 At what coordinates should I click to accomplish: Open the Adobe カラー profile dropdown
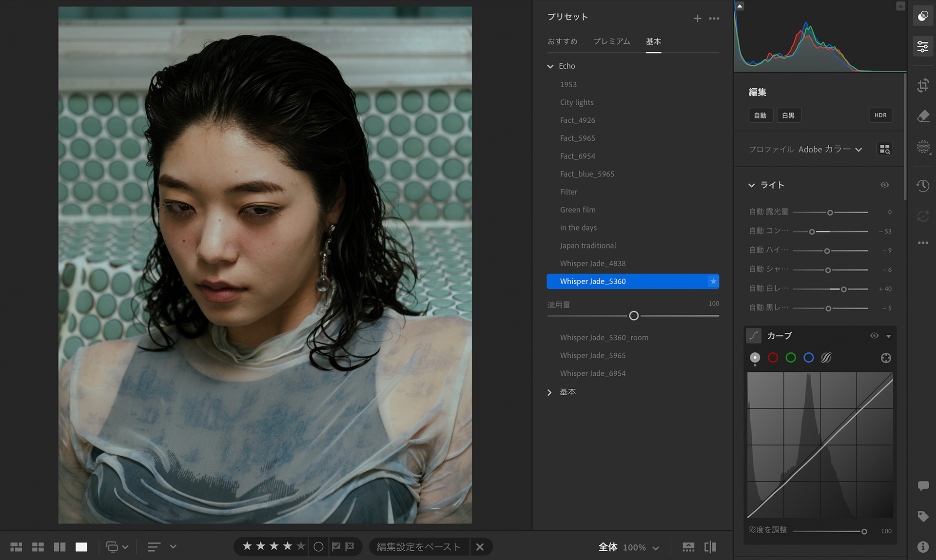pyautogui.click(x=830, y=150)
